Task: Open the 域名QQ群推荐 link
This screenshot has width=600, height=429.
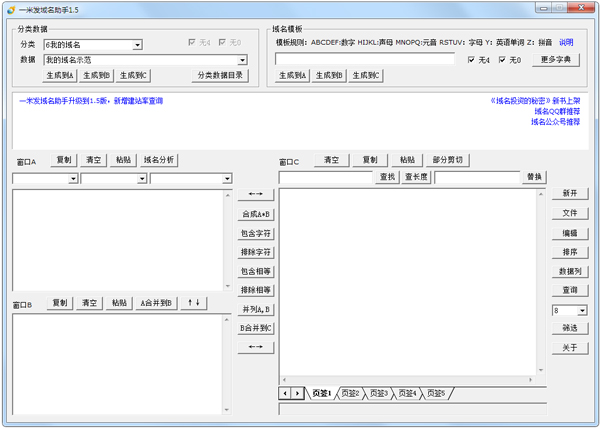Action: [x=555, y=111]
